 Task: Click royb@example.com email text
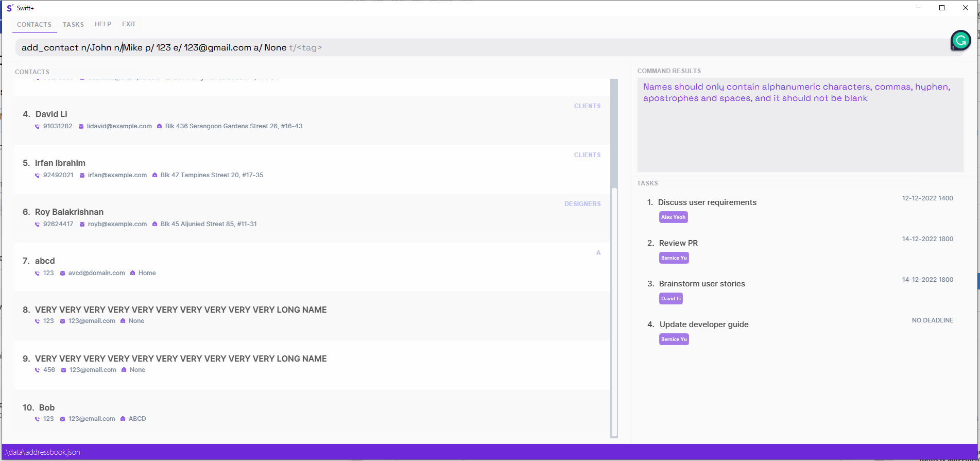tap(117, 224)
